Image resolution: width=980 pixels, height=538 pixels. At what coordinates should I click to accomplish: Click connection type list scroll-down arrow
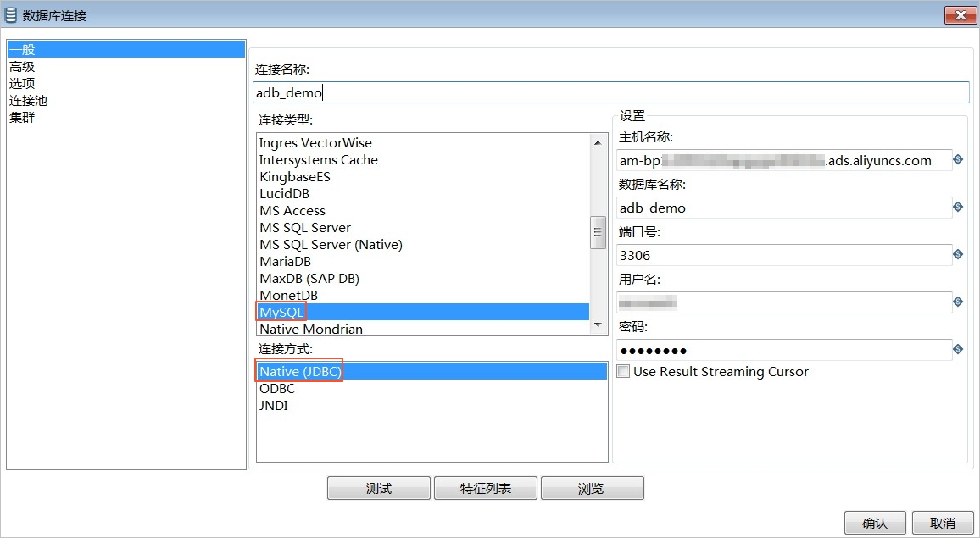coord(598,324)
